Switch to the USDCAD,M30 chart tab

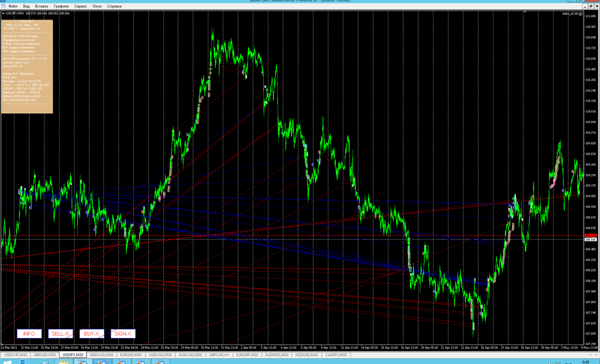coord(160,355)
